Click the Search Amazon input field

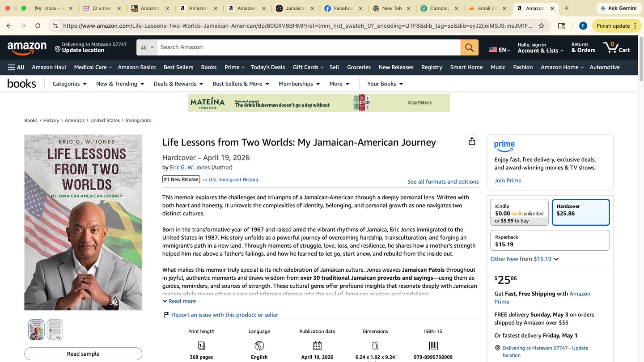point(309,47)
